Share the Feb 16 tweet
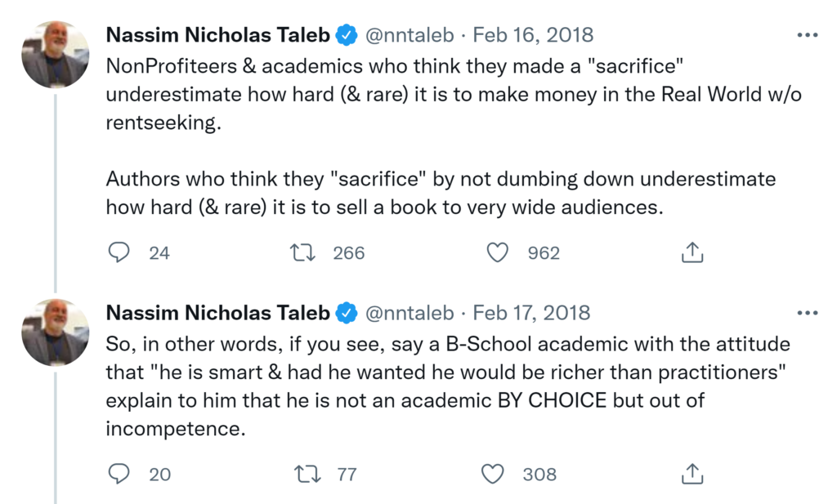Viewport: 837px width, 504px height. 692,253
